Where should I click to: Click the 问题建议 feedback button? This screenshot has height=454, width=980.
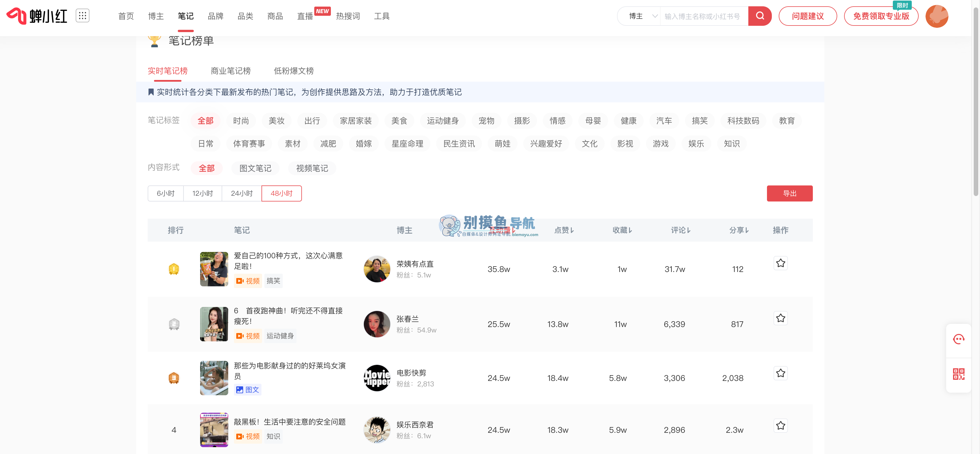807,16
